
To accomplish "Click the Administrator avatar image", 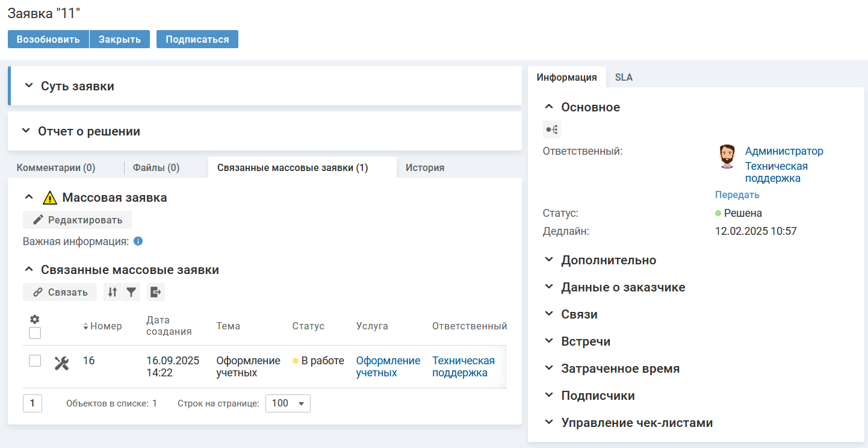I will tap(727, 157).
